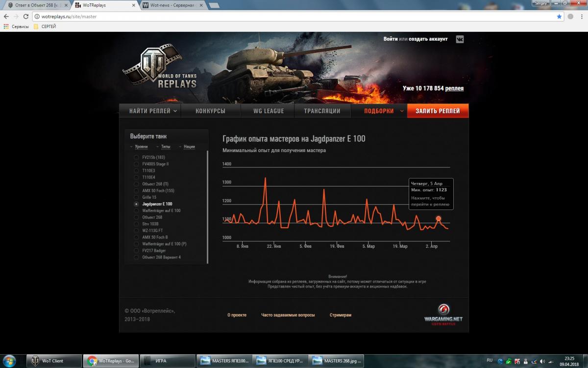
Task: Open ЯПЕ100 СРЕД УР image in taskbar
Action: [x=281, y=361]
